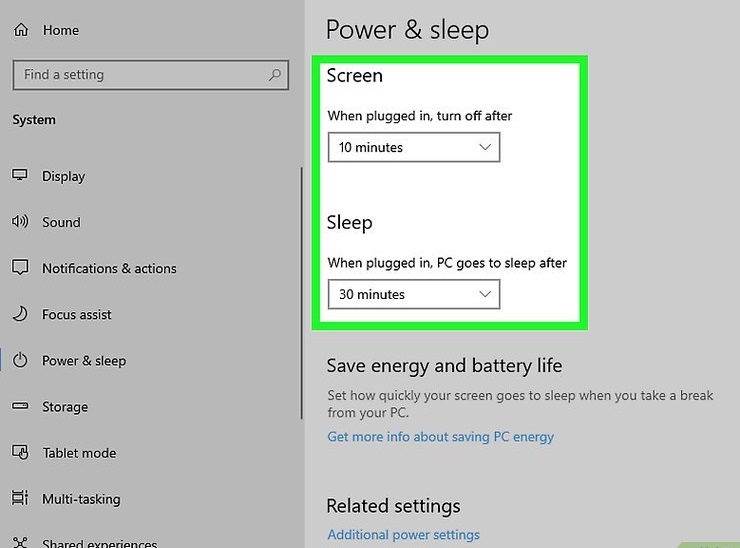Click the Multi-tasking icon
The width and height of the screenshot is (740, 548).
pos(20,498)
